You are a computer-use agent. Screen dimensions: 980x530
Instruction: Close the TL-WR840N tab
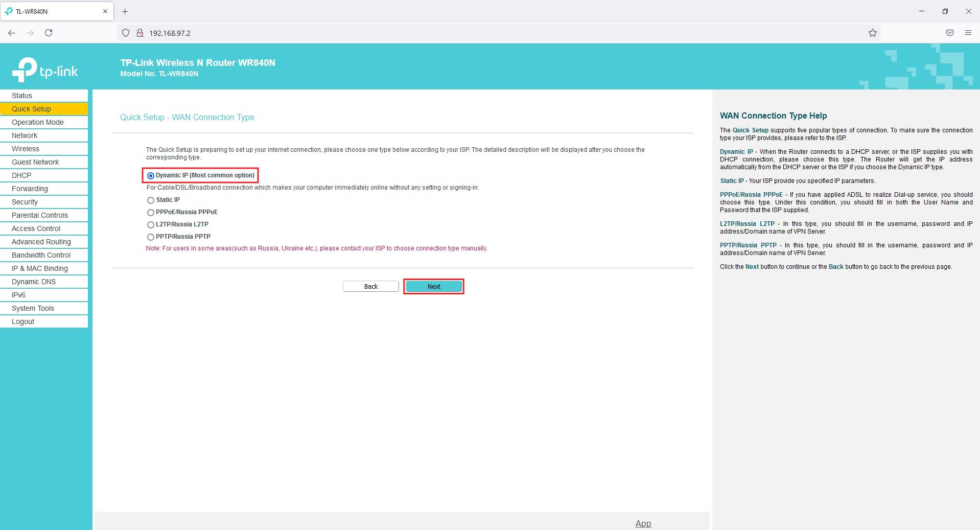[x=105, y=11]
